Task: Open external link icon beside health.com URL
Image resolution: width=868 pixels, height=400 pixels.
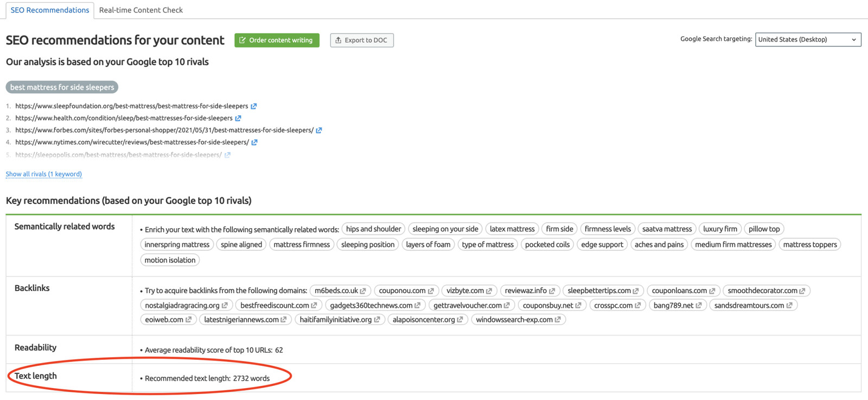Action: pyautogui.click(x=238, y=118)
